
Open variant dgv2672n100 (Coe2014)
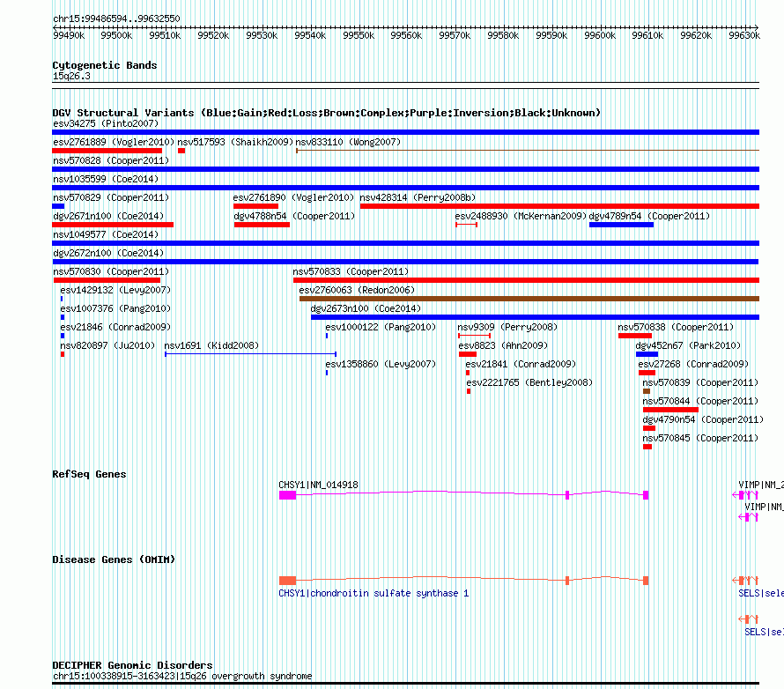pyautogui.click(x=108, y=253)
